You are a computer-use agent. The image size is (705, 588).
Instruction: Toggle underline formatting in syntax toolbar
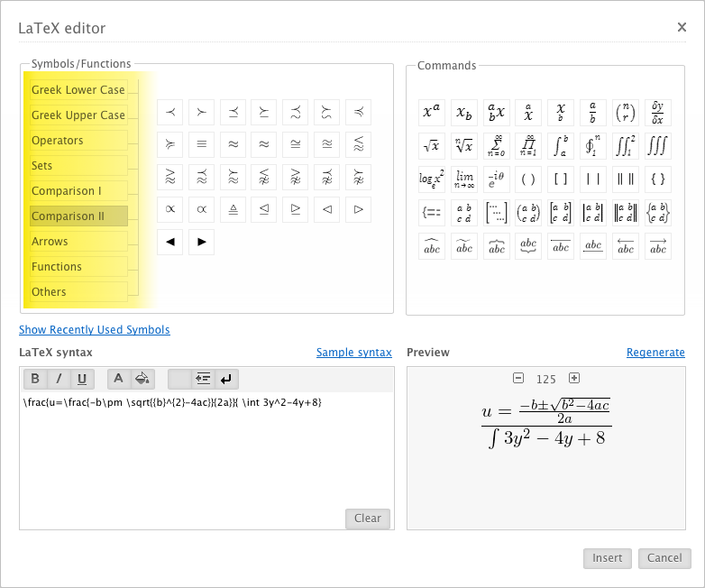(x=82, y=379)
